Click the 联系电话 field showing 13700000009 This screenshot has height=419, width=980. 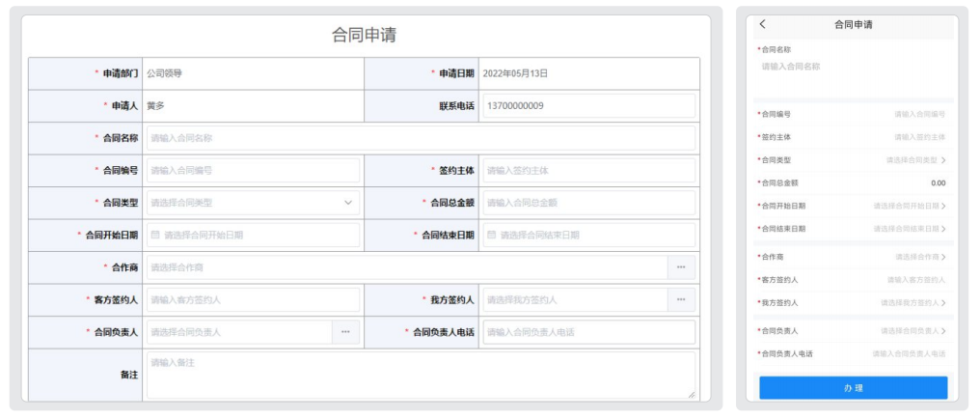point(588,105)
